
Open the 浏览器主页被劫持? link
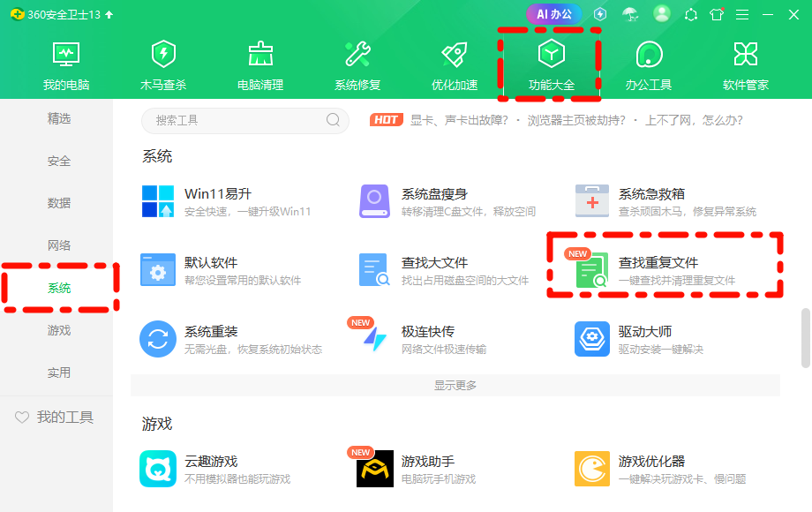(x=576, y=121)
